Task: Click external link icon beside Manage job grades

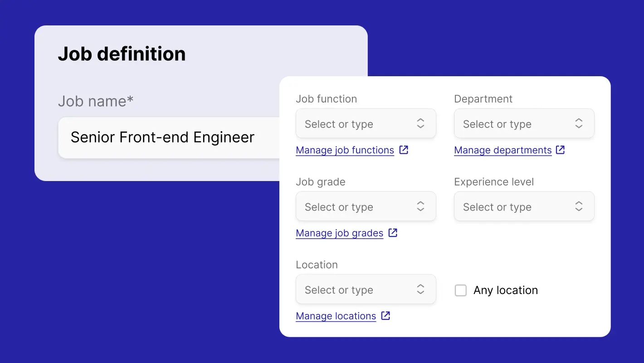Action: coord(393,233)
